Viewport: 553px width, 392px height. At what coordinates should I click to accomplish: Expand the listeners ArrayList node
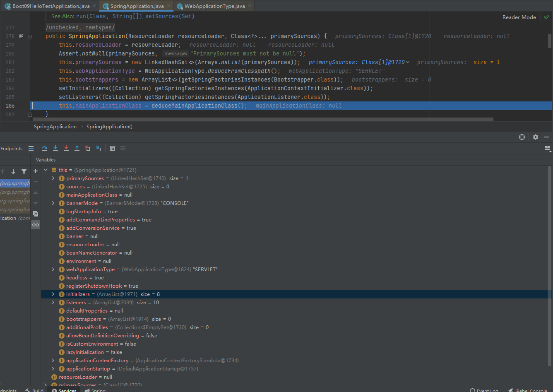tap(53, 303)
